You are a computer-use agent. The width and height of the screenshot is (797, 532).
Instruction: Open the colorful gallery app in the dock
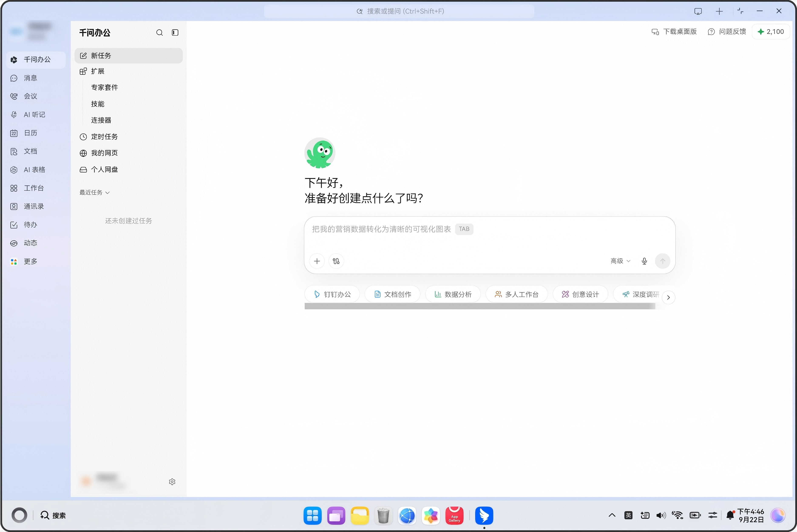coord(431,516)
